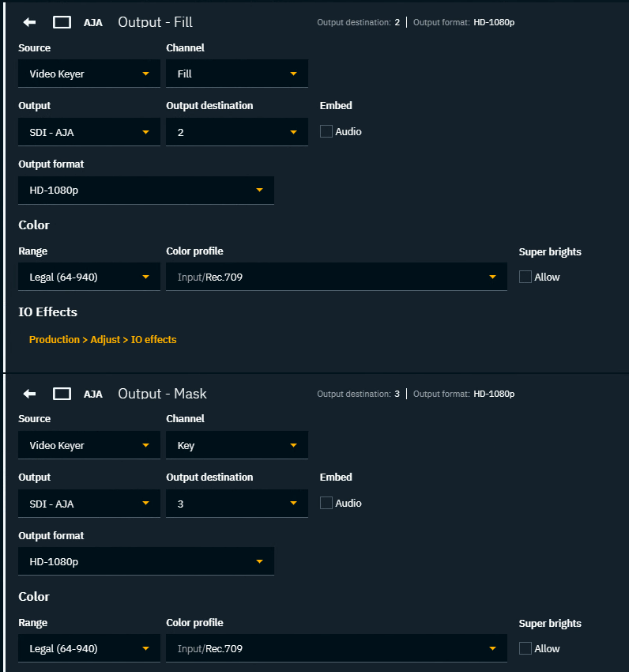
Task: Go back from the Output - Mask panel
Action: [28, 394]
